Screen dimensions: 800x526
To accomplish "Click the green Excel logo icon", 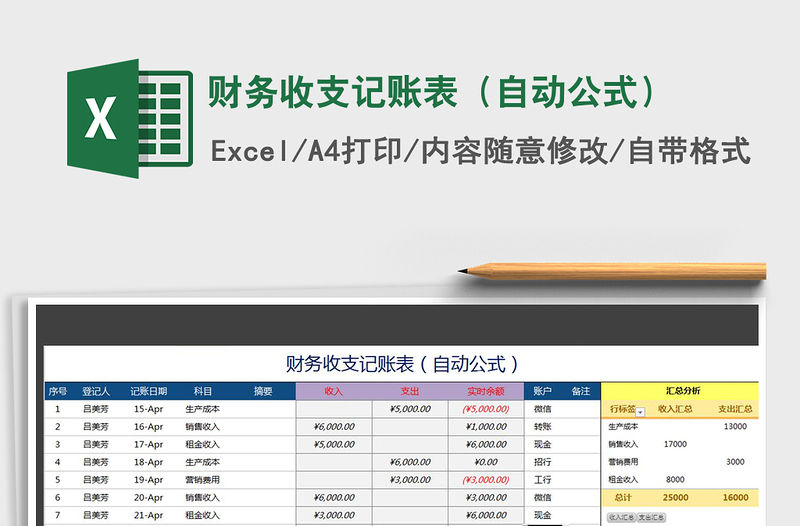I will (x=130, y=118).
